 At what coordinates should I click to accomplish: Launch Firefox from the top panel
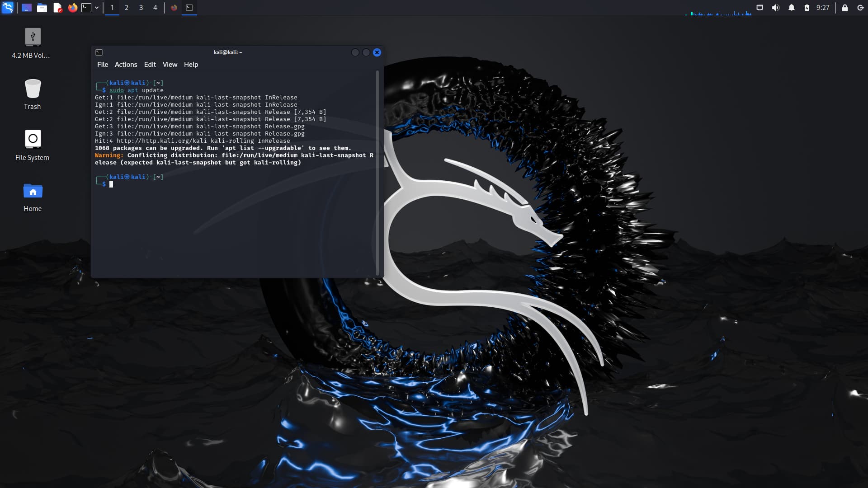73,8
